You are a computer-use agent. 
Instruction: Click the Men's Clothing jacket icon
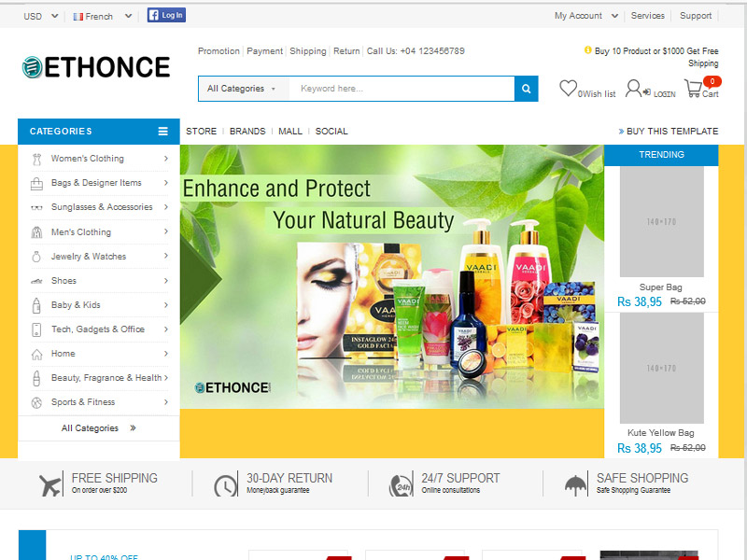point(36,232)
